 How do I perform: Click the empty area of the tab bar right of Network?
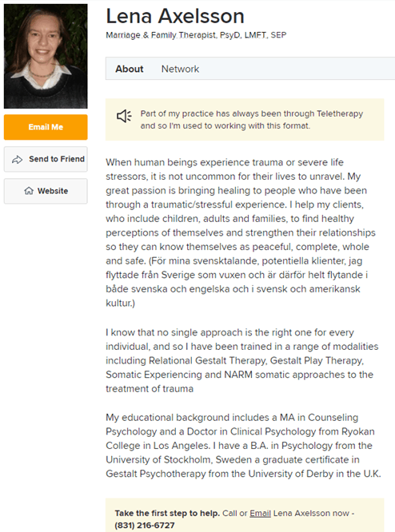(297, 69)
